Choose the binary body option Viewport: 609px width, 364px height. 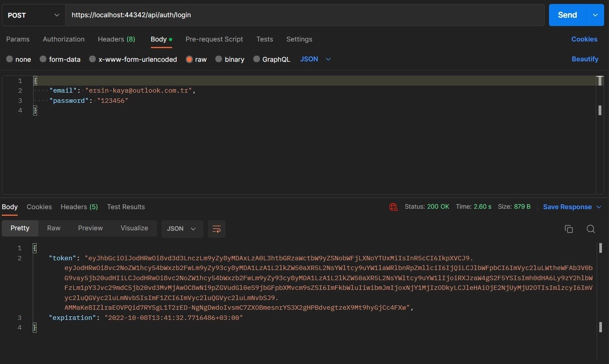(x=229, y=59)
